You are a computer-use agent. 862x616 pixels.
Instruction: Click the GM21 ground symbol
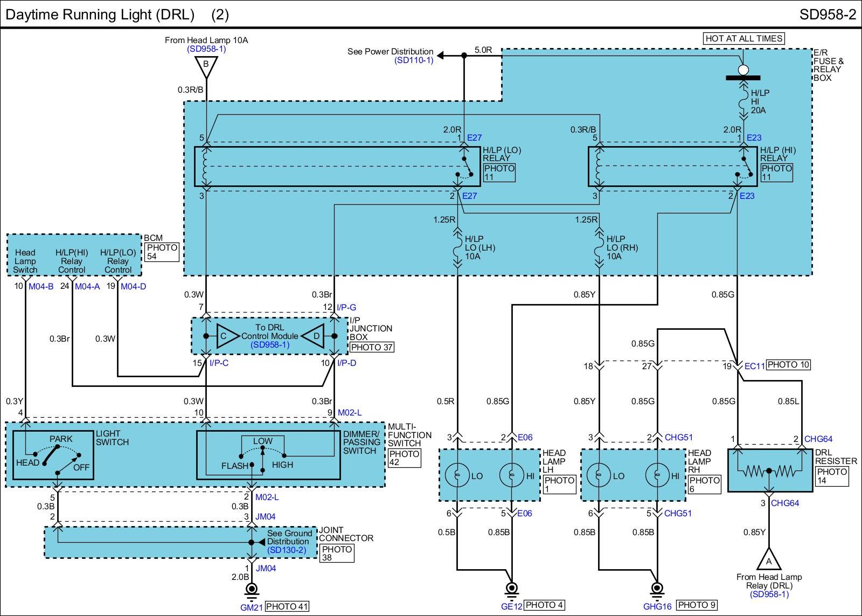251,590
